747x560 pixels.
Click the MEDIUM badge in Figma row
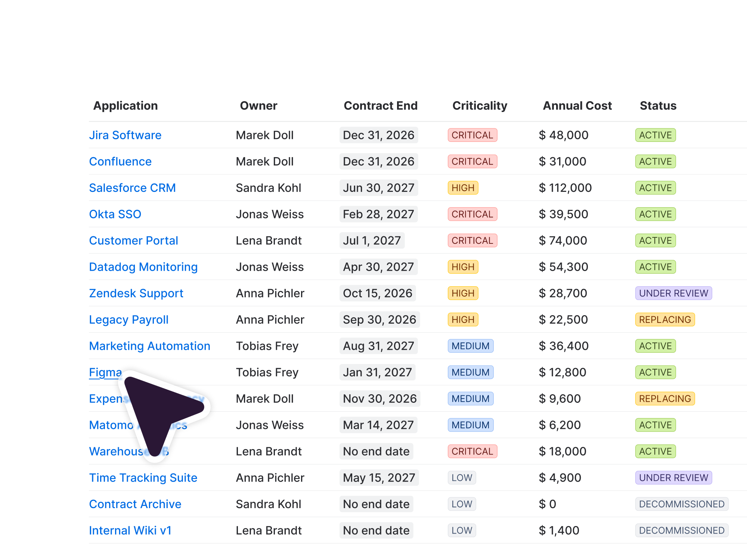click(x=471, y=372)
